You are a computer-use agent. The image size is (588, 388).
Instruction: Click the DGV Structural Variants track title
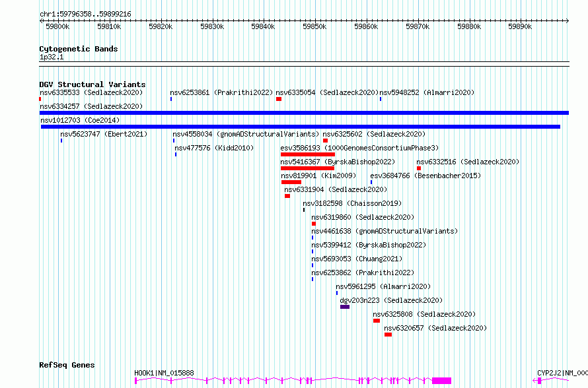click(92, 84)
